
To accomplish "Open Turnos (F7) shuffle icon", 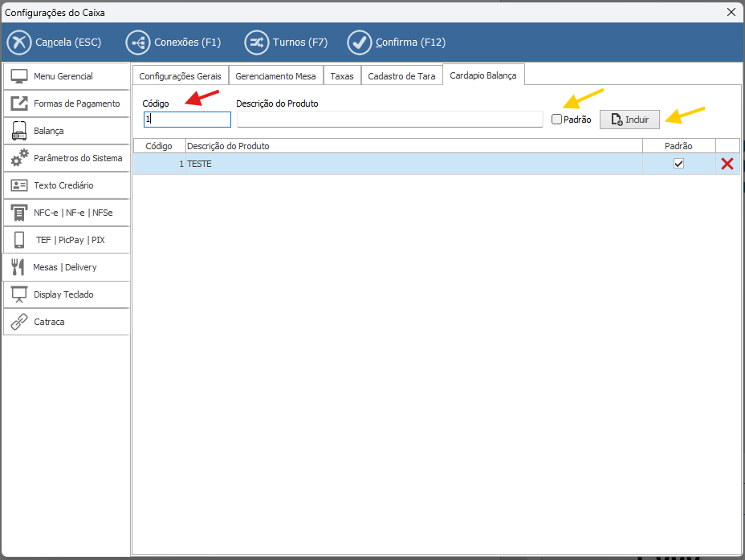I will (x=257, y=43).
